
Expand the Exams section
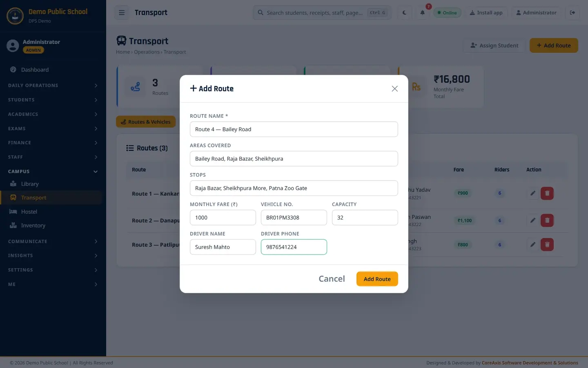point(53,128)
